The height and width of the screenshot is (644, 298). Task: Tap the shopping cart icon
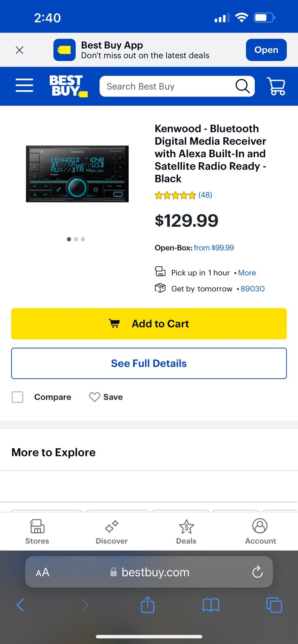click(x=276, y=86)
